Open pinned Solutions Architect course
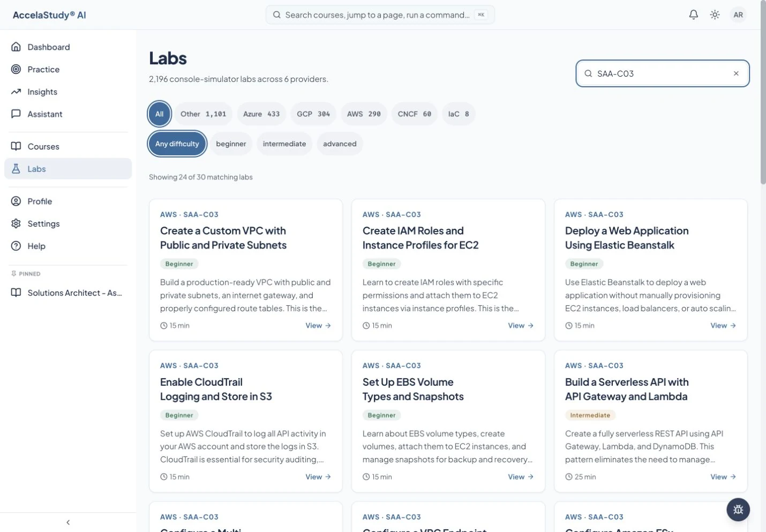The width and height of the screenshot is (766, 532). tap(68, 293)
